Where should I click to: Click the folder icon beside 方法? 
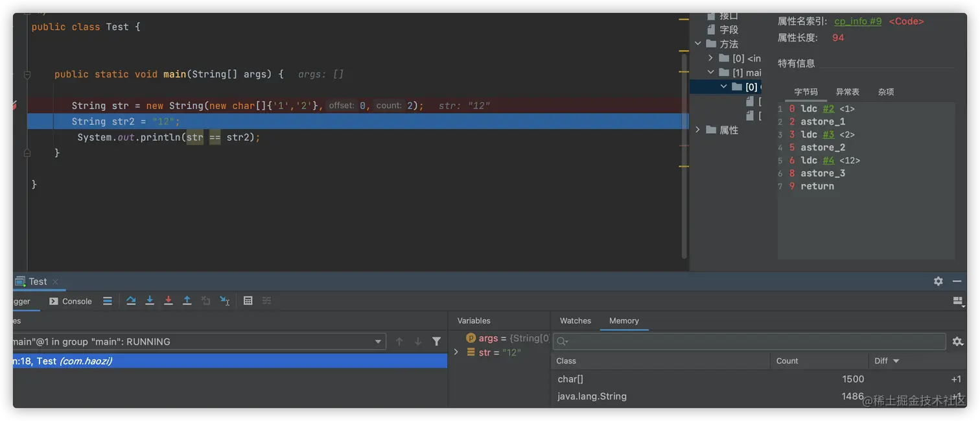click(x=711, y=44)
